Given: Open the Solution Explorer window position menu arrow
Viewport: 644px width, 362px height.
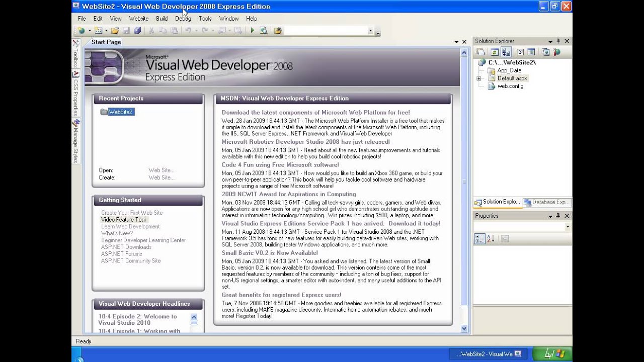Looking at the screenshot, I should click(550, 41).
